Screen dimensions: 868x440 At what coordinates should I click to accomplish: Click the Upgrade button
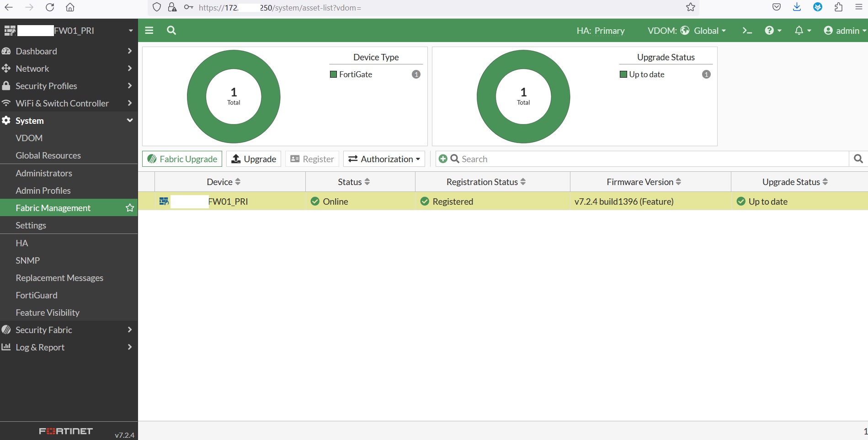pos(254,159)
